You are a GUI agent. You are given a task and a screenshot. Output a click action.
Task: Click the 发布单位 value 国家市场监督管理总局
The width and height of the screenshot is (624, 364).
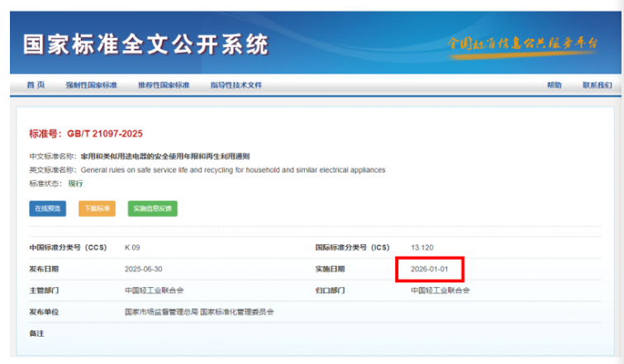point(161,312)
